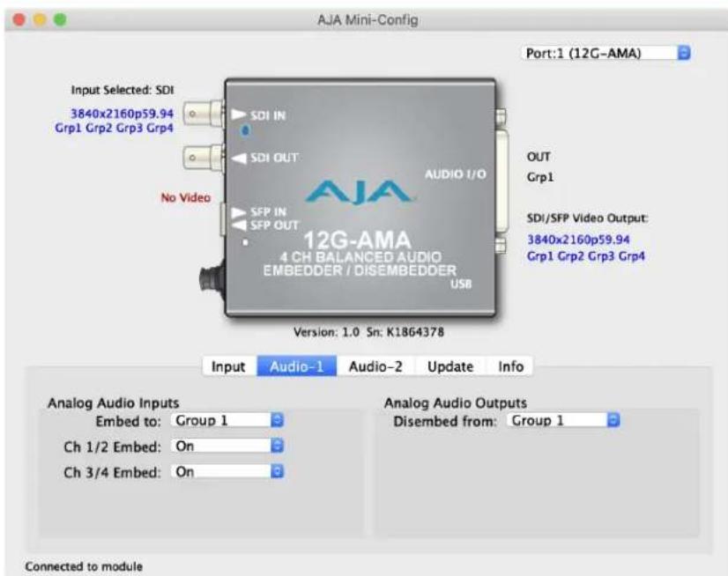Click the red No Video status text
This screenshot has height=576, width=728.
(186, 197)
